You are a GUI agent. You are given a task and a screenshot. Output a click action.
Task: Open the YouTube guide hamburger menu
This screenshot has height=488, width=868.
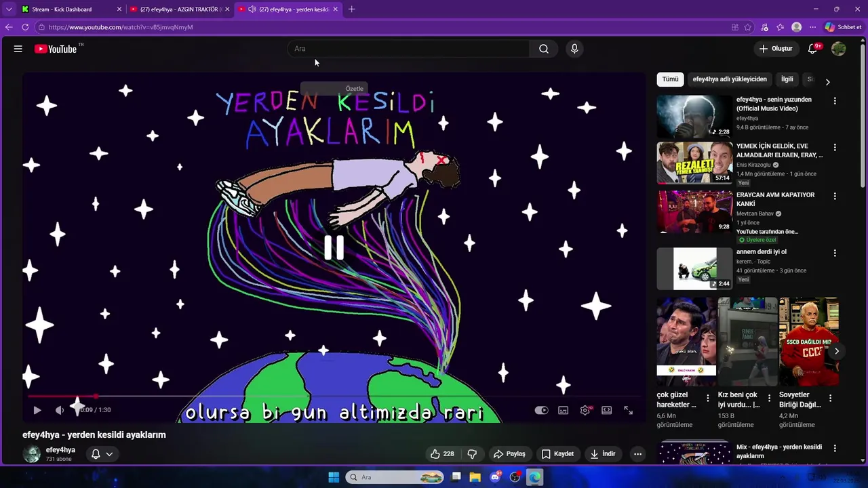[x=18, y=49]
